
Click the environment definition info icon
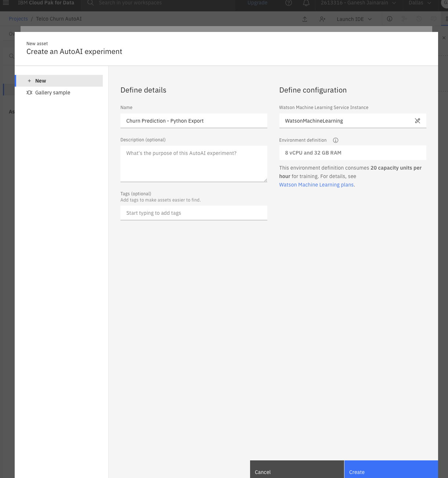coord(336,140)
